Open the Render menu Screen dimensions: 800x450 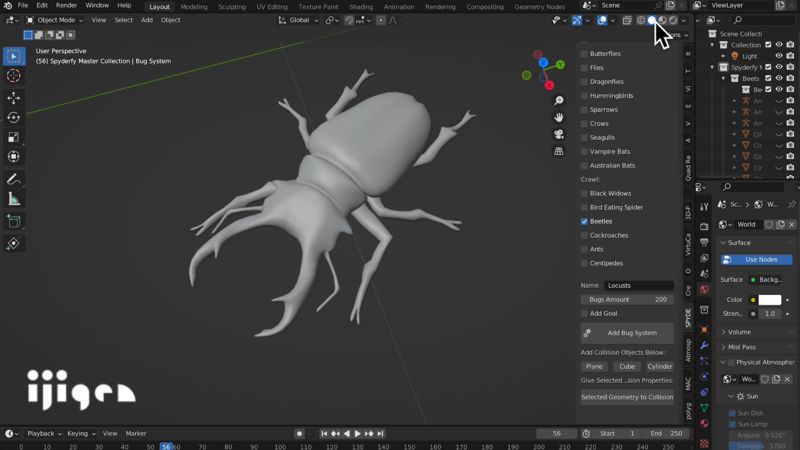(x=66, y=6)
